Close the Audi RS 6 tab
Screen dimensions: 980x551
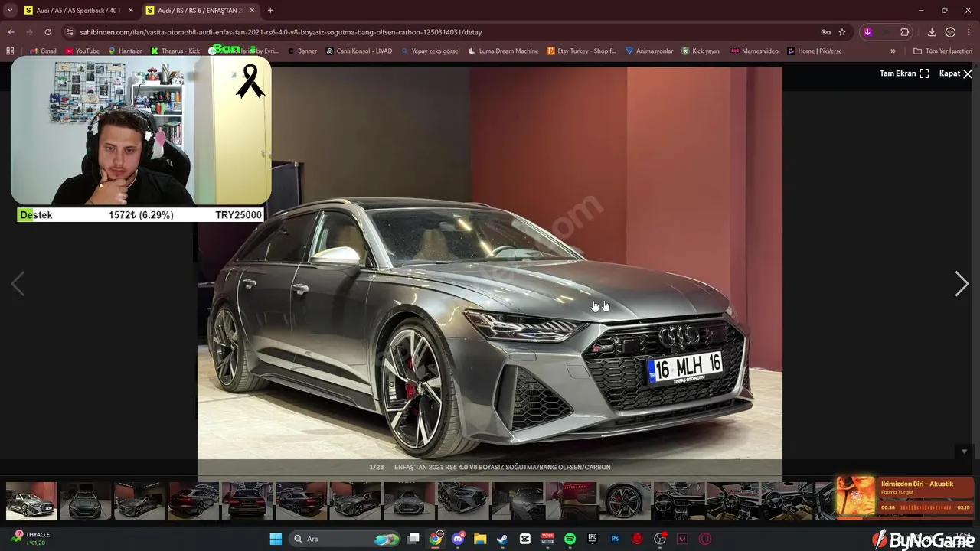coord(252,11)
